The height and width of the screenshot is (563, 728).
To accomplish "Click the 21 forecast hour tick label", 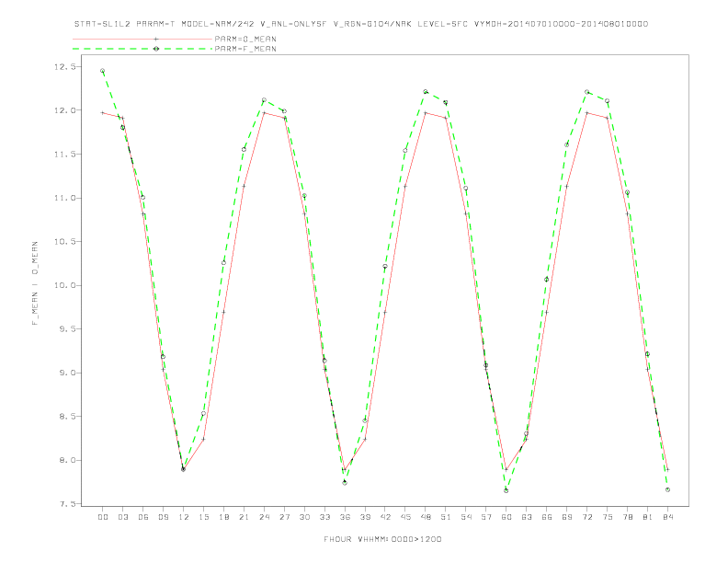I will [244, 517].
